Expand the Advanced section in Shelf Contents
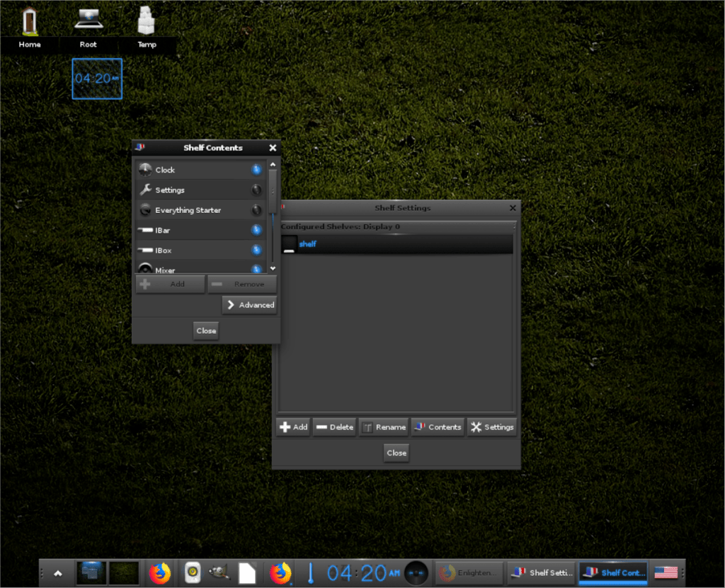The height and width of the screenshot is (588, 725). pyautogui.click(x=249, y=304)
